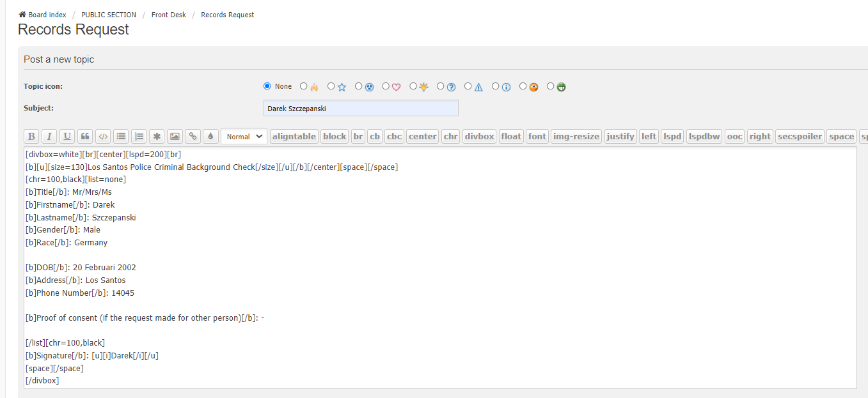Viewport: 868px width, 398px height.
Task: Insert a quote block
Action: click(x=85, y=136)
